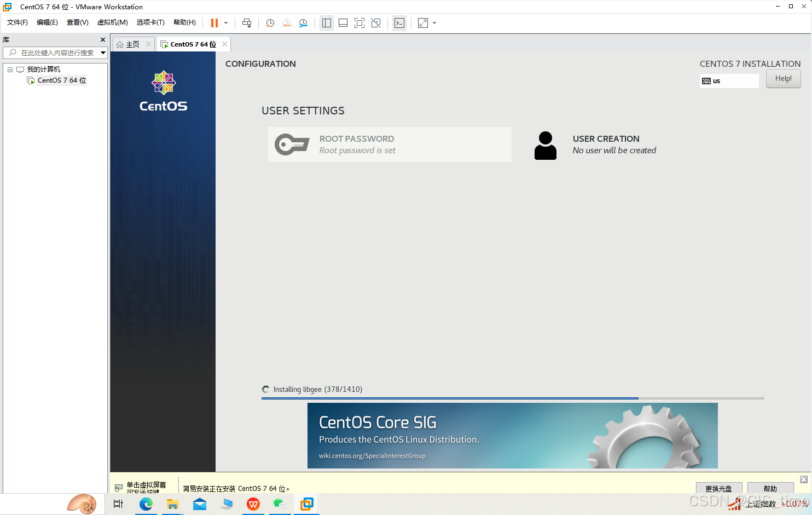Click the 更换光盘 button
The width and height of the screenshot is (812, 515).
coord(718,488)
